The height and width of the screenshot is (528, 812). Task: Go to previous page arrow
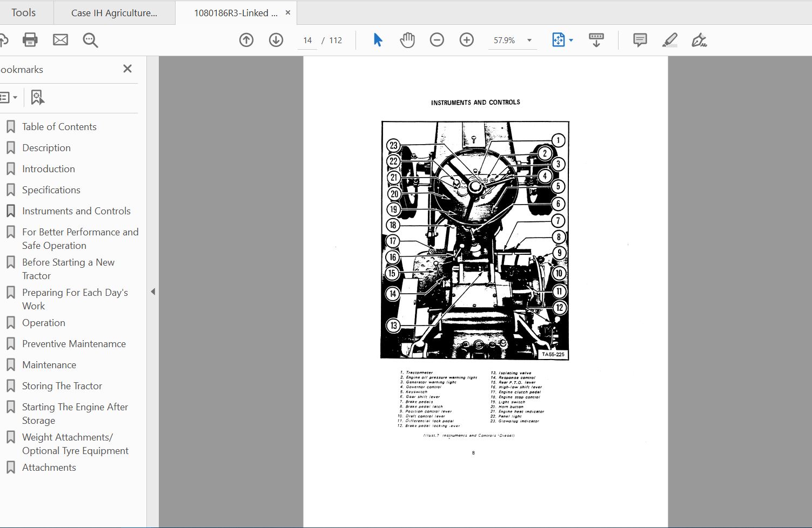coord(246,40)
